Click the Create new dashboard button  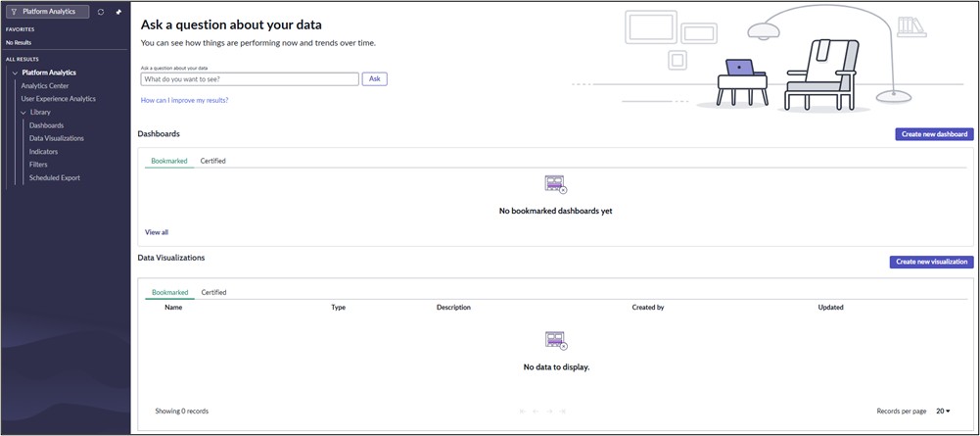coord(934,134)
